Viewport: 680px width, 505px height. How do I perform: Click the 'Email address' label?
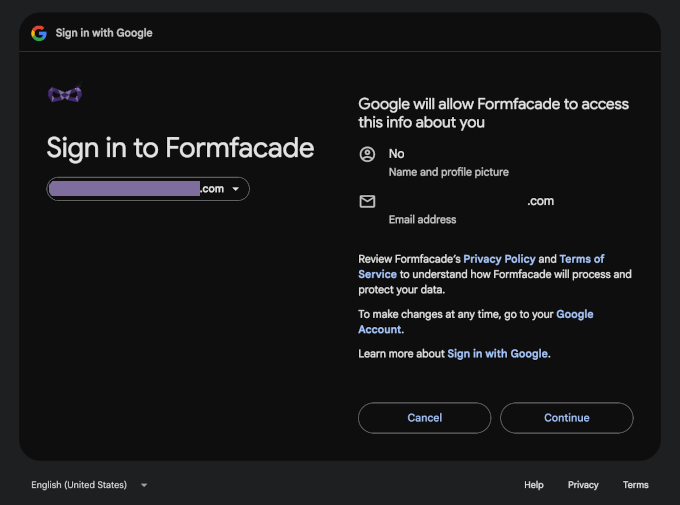coord(422,220)
